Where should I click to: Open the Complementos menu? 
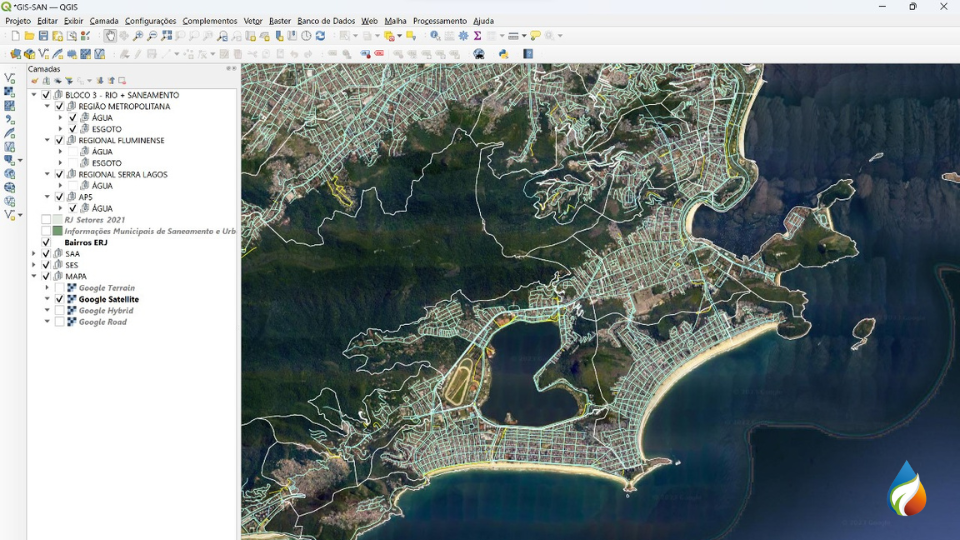[x=209, y=21]
